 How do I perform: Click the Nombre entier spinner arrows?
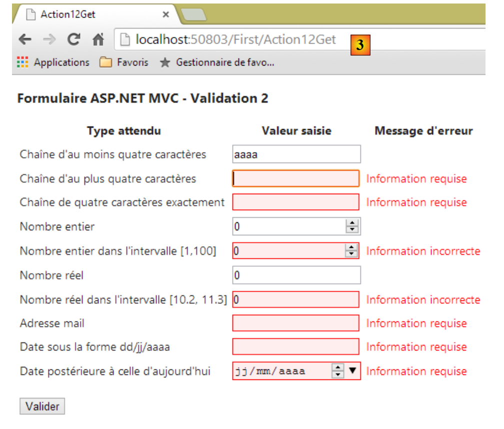coord(352,226)
